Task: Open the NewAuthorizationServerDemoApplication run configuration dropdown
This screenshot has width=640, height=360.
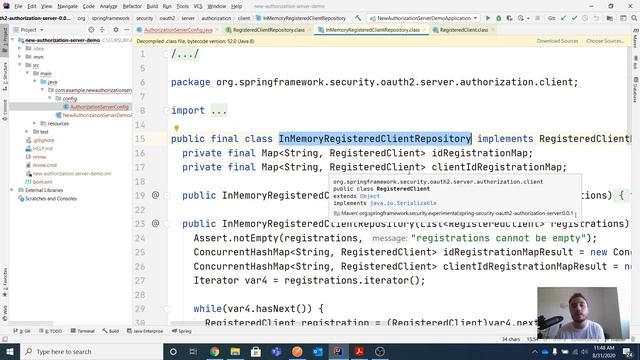Action: 424,18
